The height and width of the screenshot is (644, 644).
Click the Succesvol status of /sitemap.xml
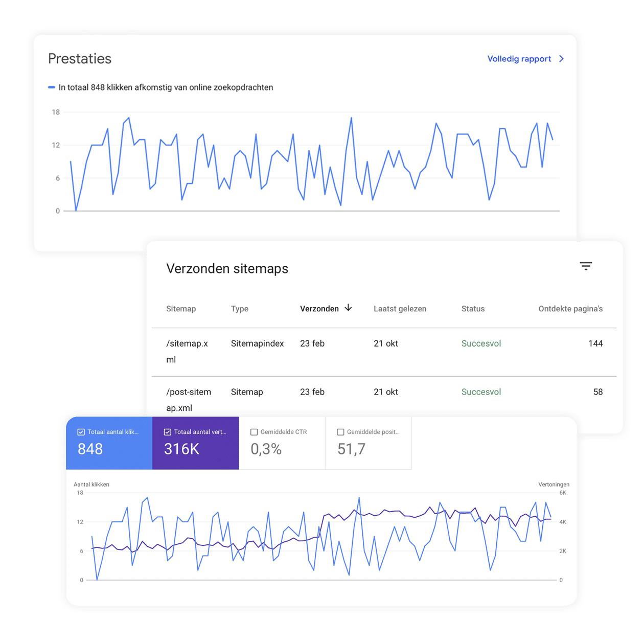click(x=481, y=343)
